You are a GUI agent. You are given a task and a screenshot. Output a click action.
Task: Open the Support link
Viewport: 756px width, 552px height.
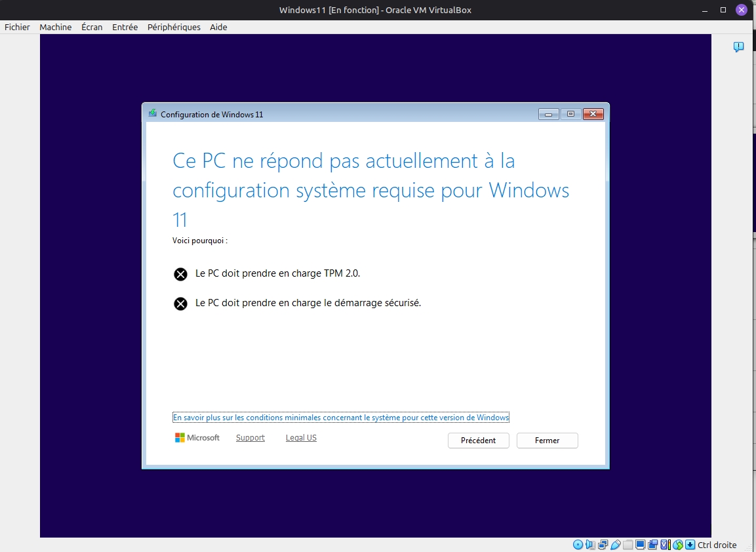click(250, 438)
